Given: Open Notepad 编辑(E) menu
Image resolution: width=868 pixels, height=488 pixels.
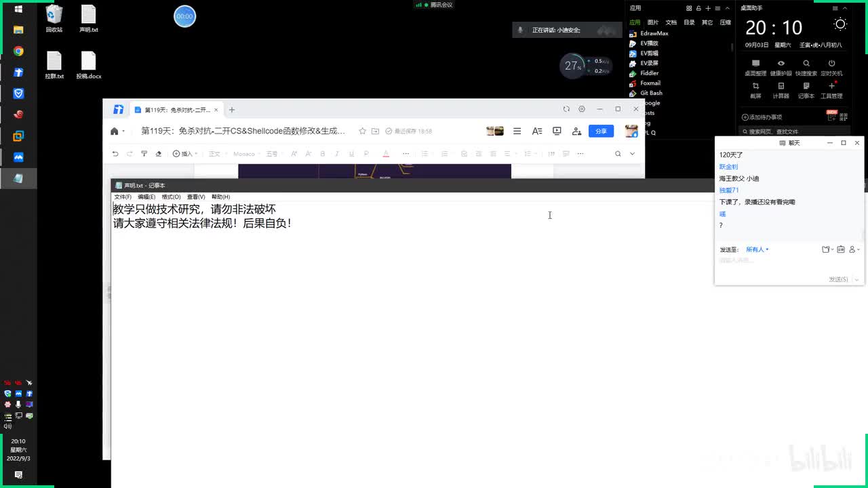Looking at the screenshot, I should (x=146, y=197).
